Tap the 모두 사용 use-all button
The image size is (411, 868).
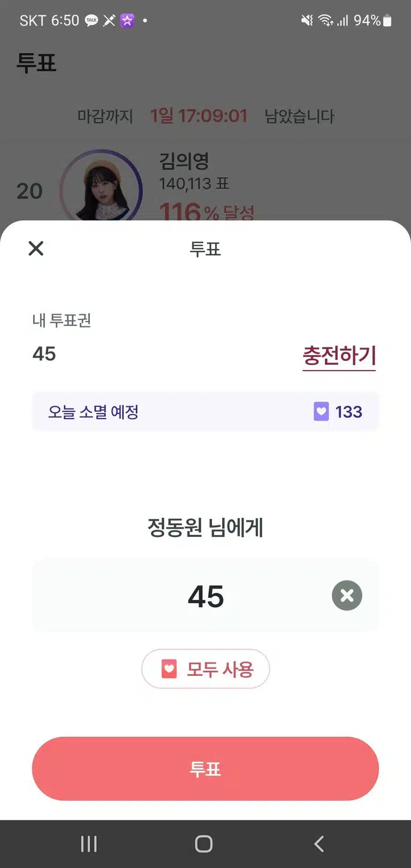(205, 669)
